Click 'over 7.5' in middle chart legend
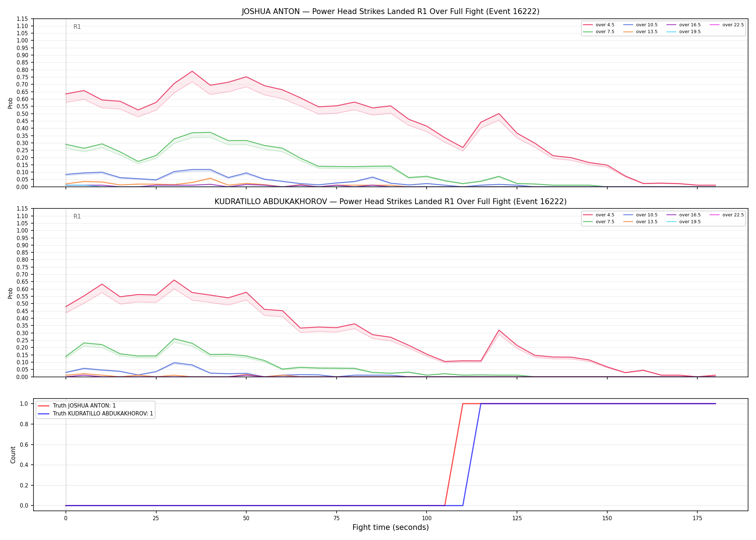This screenshot has height=540, width=756. pyautogui.click(x=599, y=222)
